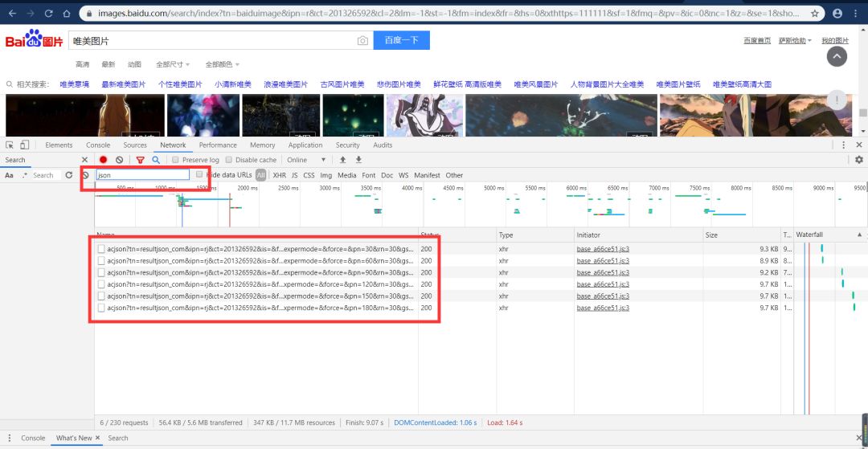Open camera image search in Baidu box
Viewport: 868px width, 449px height.
[362, 40]
